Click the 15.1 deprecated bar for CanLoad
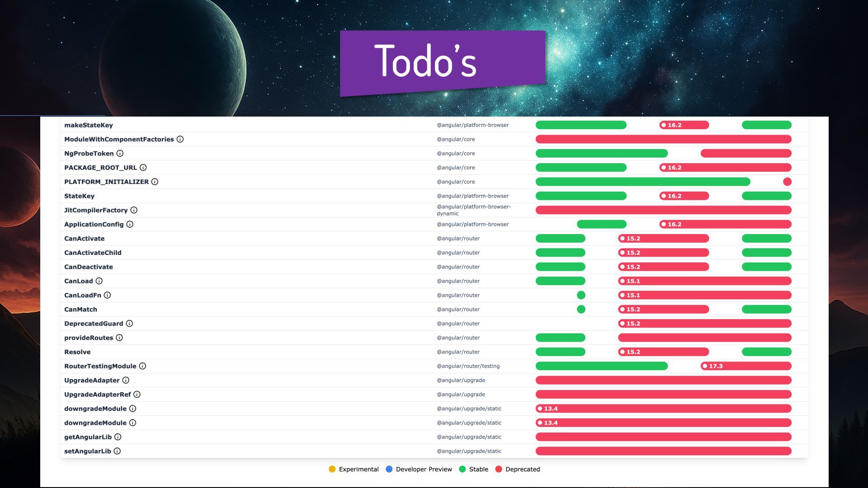Viewport: 868px width, 488px height. pyautogui.click(x=704, y=281)
